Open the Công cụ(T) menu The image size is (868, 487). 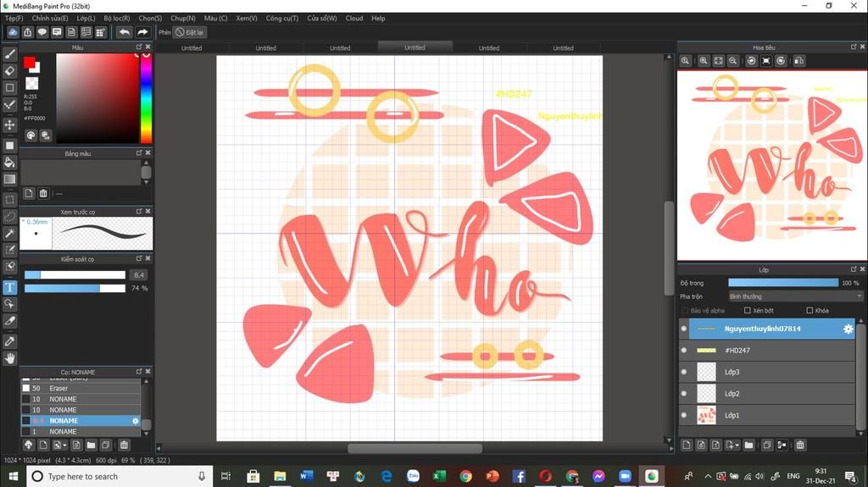pos(281,19)
